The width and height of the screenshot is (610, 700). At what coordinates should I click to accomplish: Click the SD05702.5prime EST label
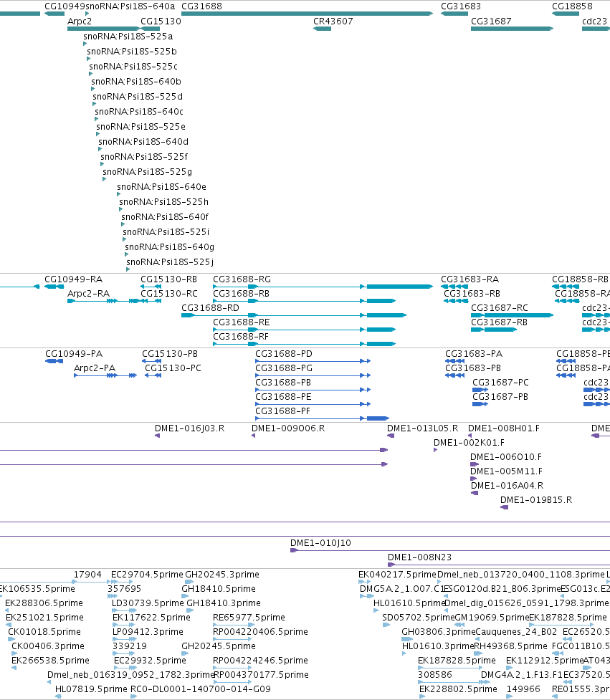418,618
